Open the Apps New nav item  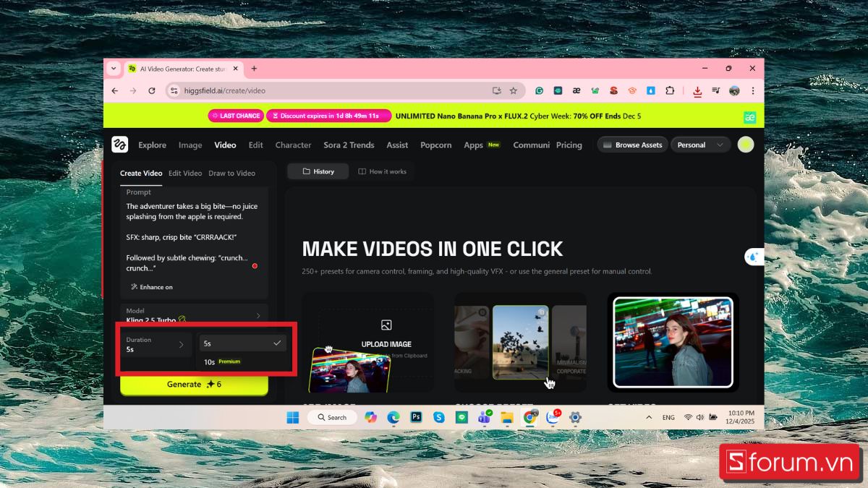(x=482, y=145)
